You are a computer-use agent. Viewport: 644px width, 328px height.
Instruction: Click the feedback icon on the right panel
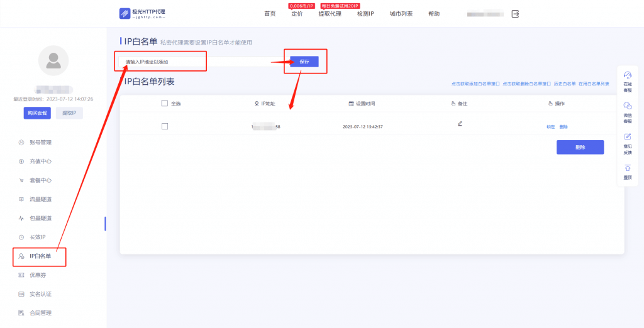[627, 137]
